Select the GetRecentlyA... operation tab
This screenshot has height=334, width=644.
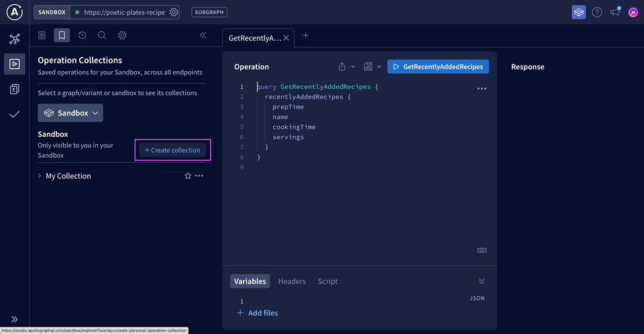pos(255,38)
